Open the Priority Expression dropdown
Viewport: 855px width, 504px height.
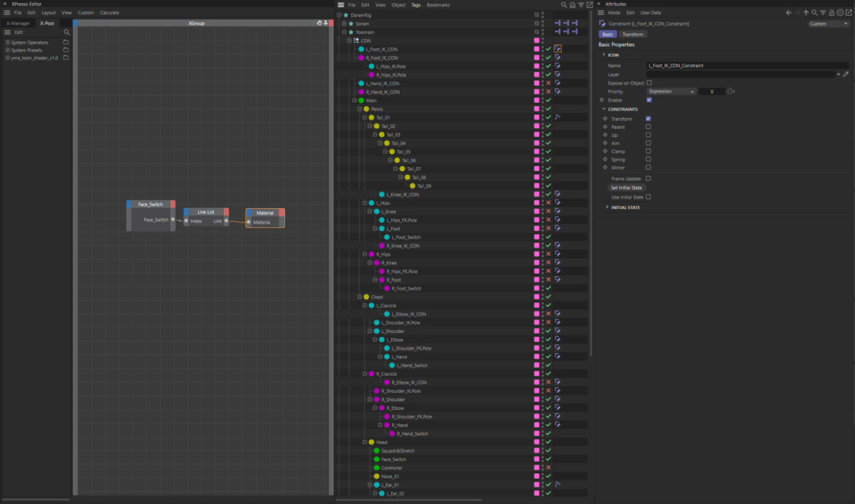pyautogui.click(x=671, y=92)
